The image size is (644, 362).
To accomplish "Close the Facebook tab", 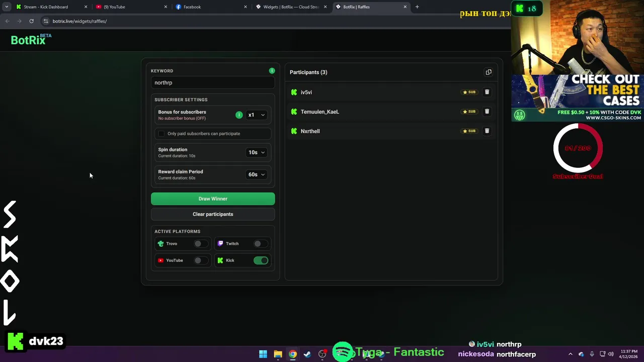I will click(246, 7).
